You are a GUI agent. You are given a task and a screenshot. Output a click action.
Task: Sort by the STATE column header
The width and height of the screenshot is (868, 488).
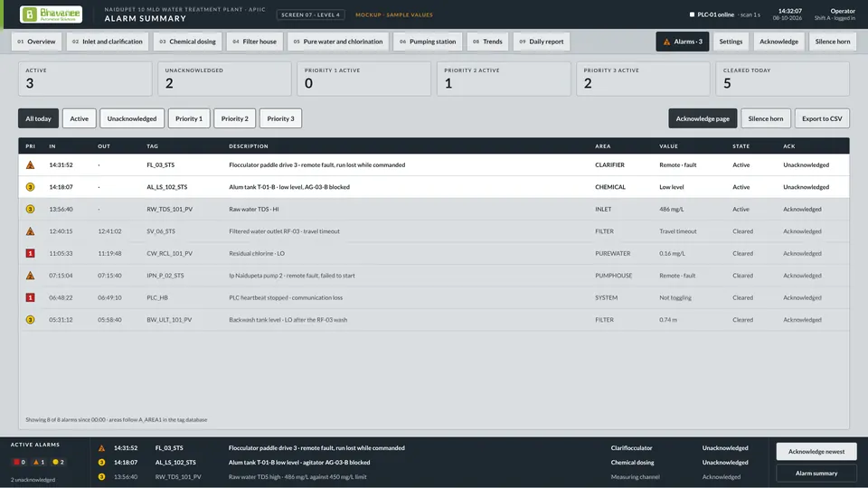point(741,146)
